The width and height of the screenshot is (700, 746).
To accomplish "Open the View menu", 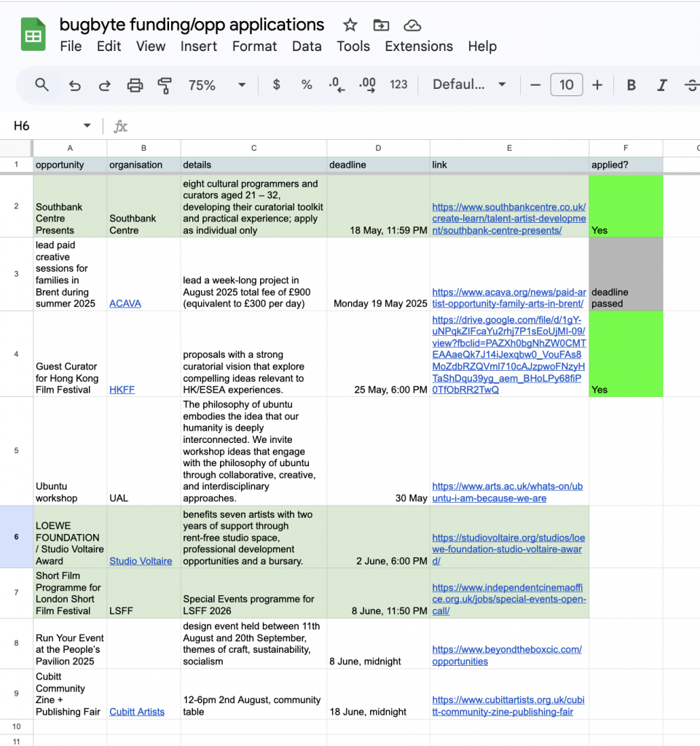I will pyautogui.click(x=151, y=46).
